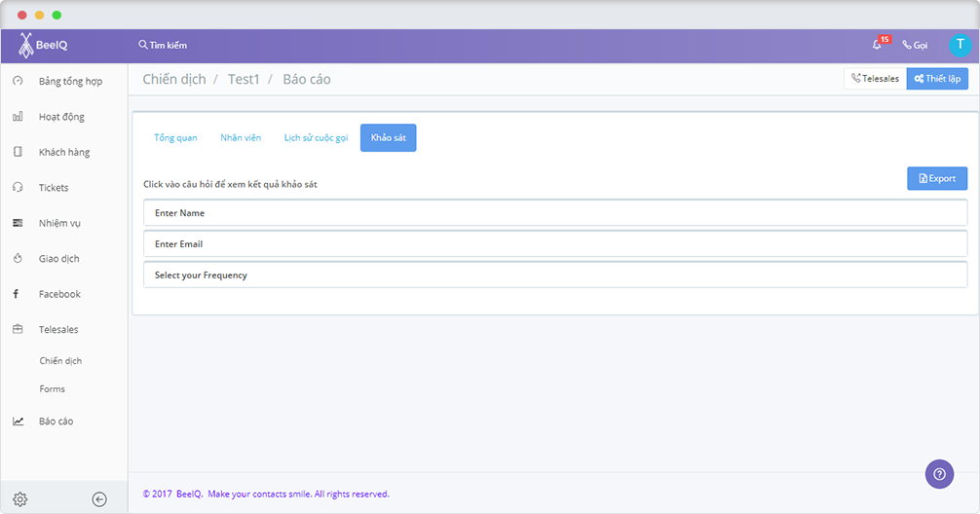Open the help question mark button

[x=939, y=474]
